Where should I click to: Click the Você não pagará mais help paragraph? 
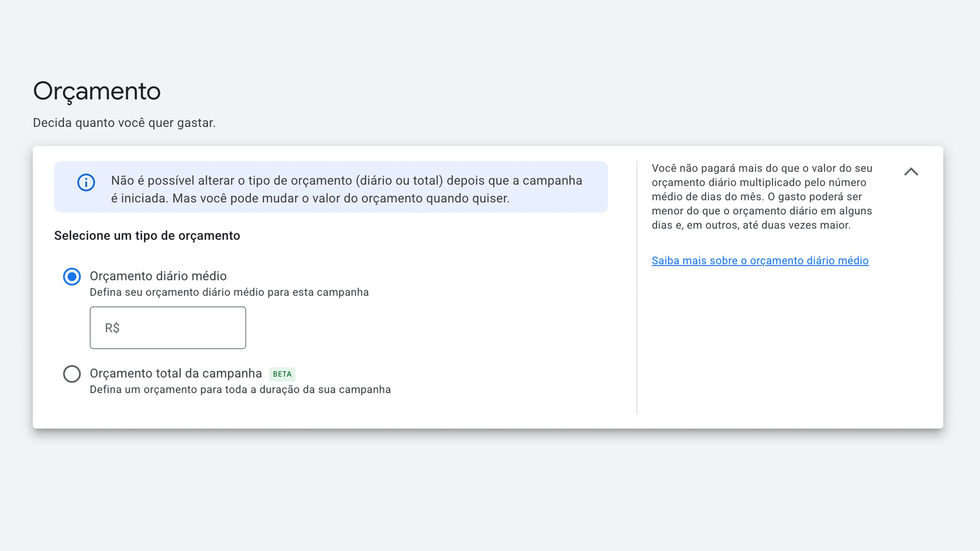coord(762,196)
